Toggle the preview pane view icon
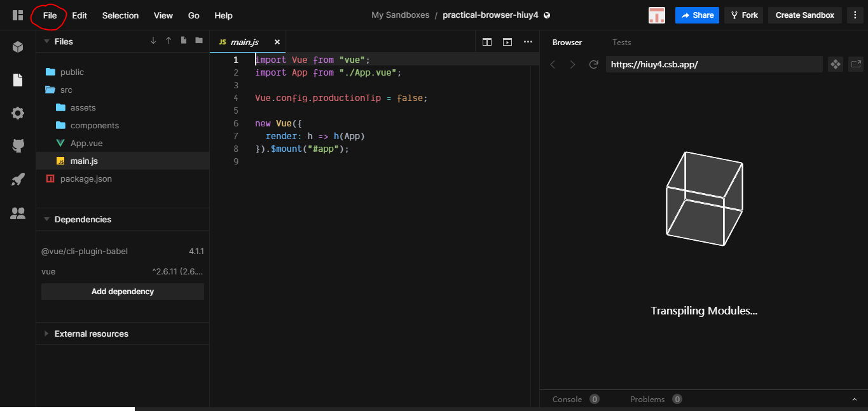Screen dimensions: 868x411 point(507,42)
